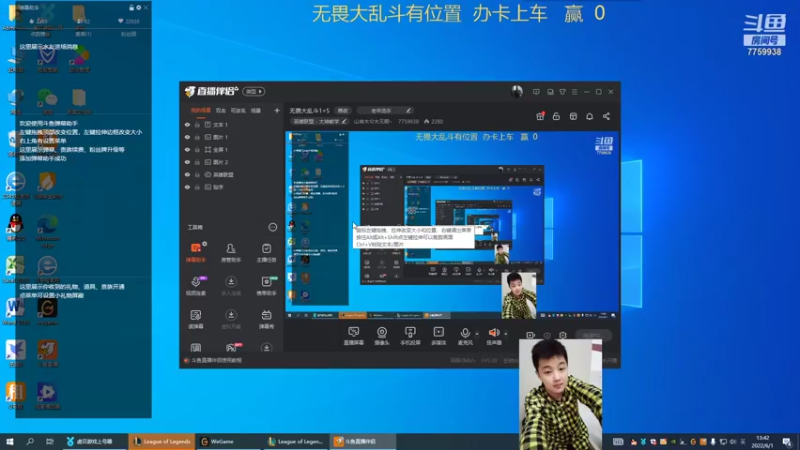800x450 pixels.
Task: Open the usage tutorial link at bottom left
Action: [213, 360]
